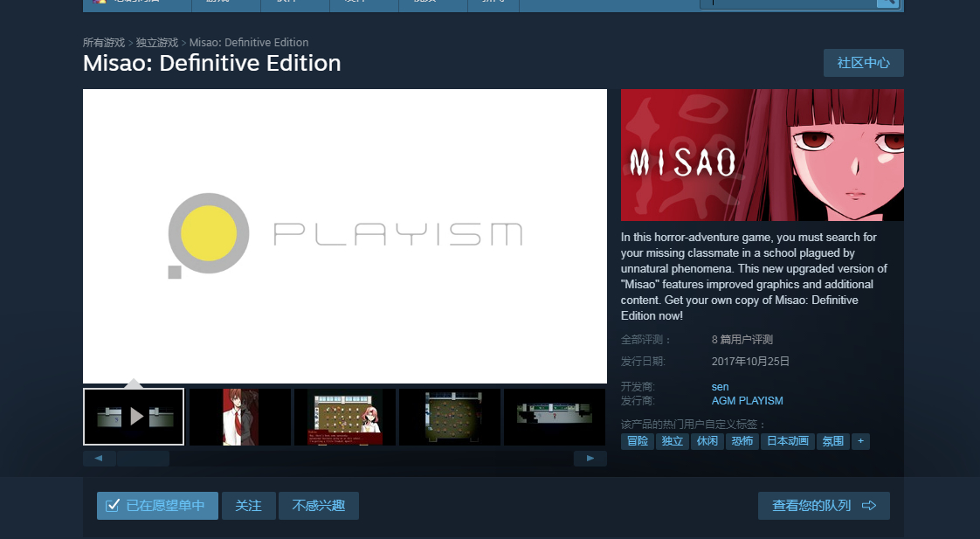Toggle the 已在愿望单中 wishlist checkbox
This screenshot has height=539, width=980.
point(157,506)
